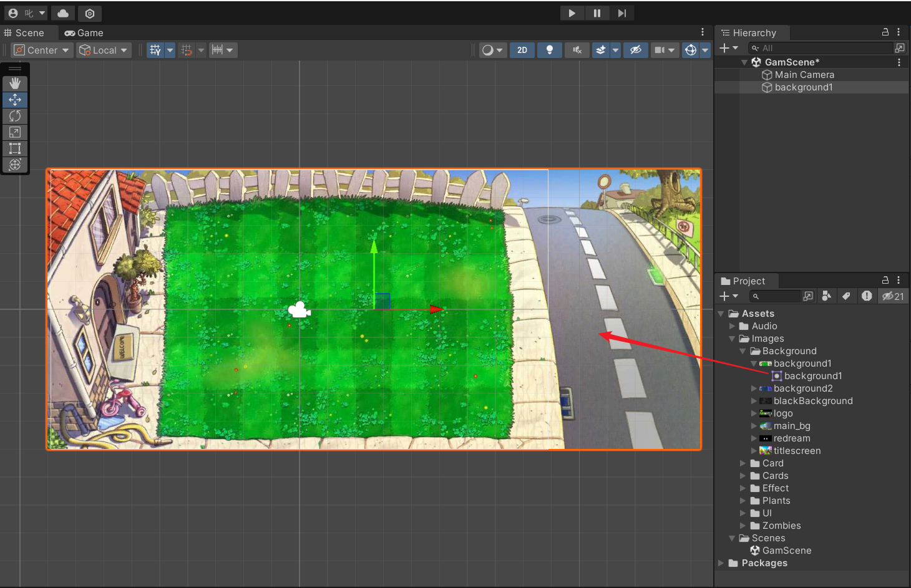Image resolution: width=911 pixels, height=588 pixels.
Task: Focus the Project search field
Action: coord(774,296)
